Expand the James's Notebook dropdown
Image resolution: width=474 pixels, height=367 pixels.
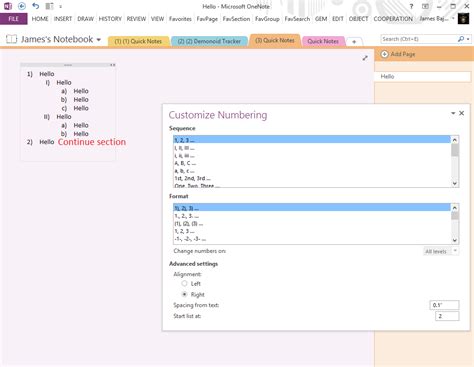[x=99, y=40]
